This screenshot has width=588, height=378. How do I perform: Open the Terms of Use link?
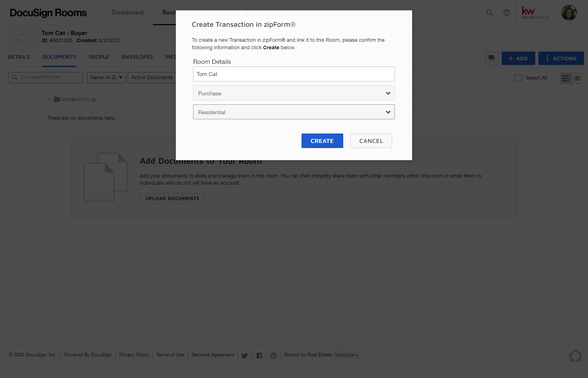pyautogui.click(x=170, y=355)
